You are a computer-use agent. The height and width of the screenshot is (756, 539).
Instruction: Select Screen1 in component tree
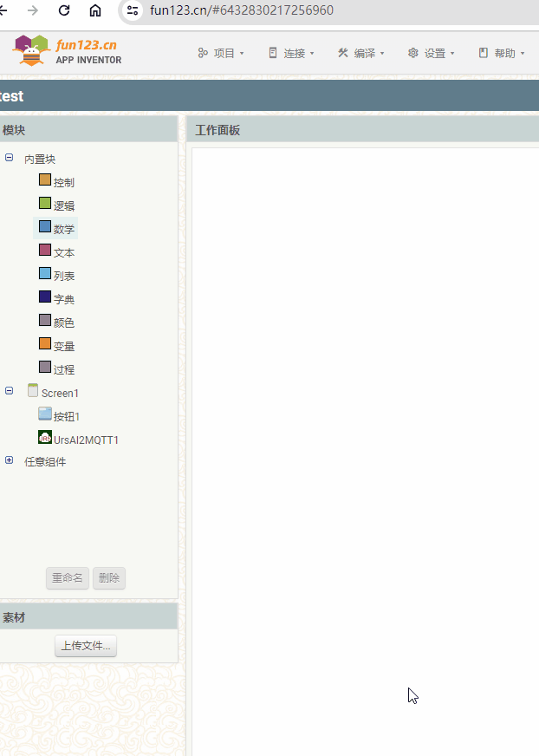point(60,393)
